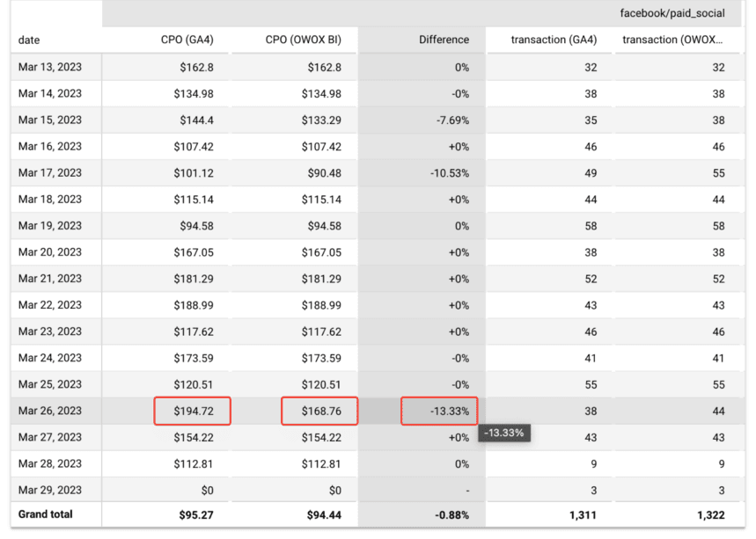
Task: Click the Mar 13 CPO (GA4) value $162.8
Action: point(197,68)
